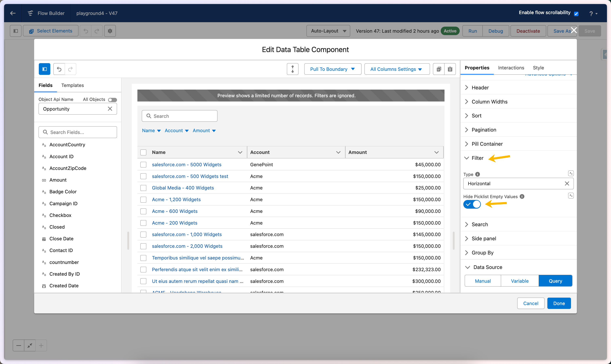Screen dimensions: 611x364
Task: Open the All Columns Settings dropdown
Action: point(397,69)
